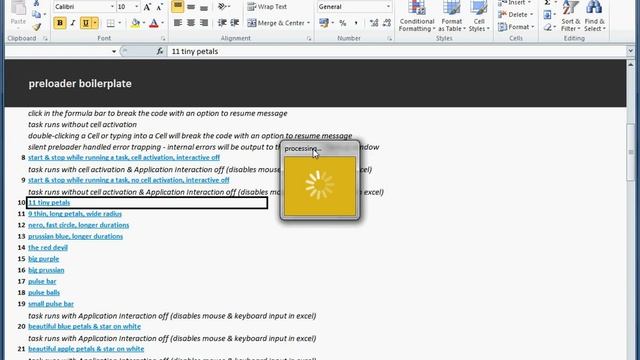Click the Name Box dropdown arrow
640x360 pixels.
[114, 51]
